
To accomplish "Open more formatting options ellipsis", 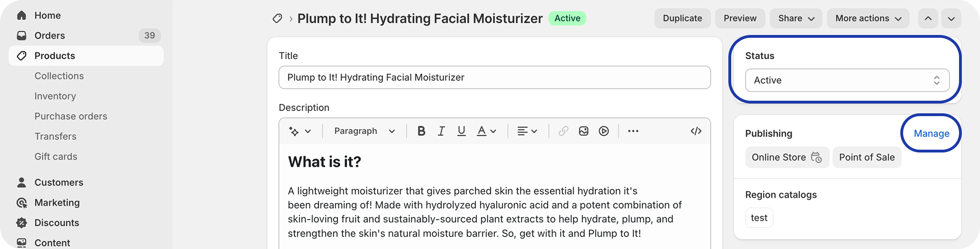I will point(633,131).
